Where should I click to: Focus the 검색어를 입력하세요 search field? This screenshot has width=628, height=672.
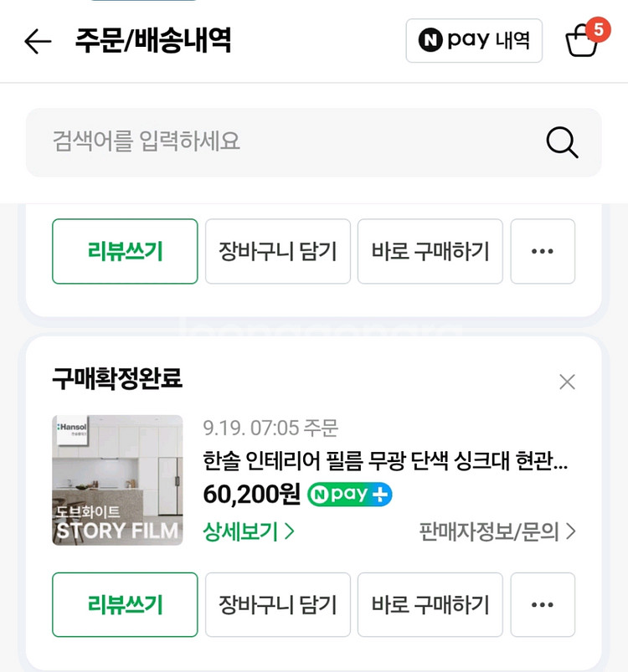(x=285, y=142)
